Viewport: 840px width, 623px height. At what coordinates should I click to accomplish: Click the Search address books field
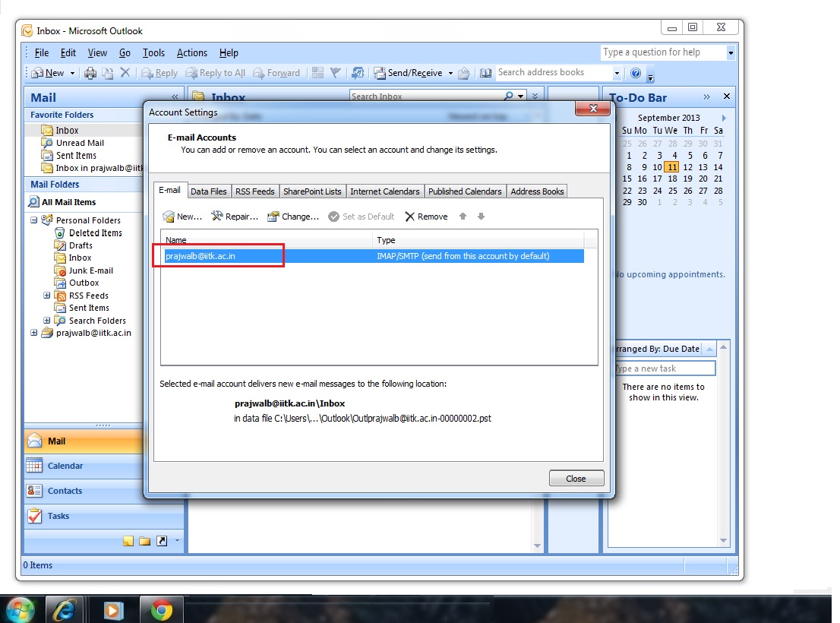pos(554,72)
